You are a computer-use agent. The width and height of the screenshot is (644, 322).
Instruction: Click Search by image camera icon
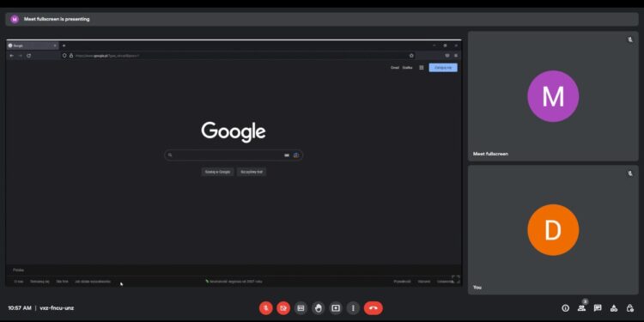(x=296, y=155)
